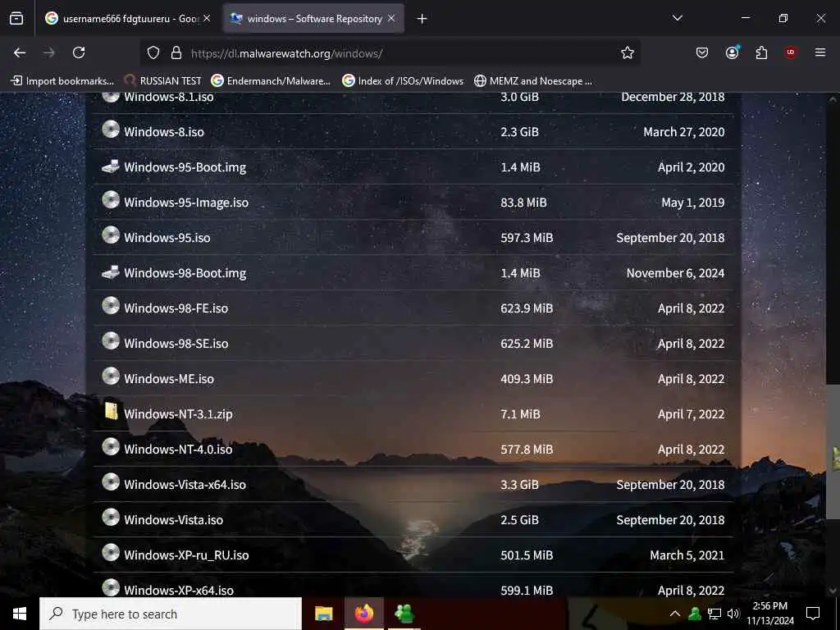Screen dimensions: 840x630
Task: Click the site security padlock icon
Action: pos(176,53)
